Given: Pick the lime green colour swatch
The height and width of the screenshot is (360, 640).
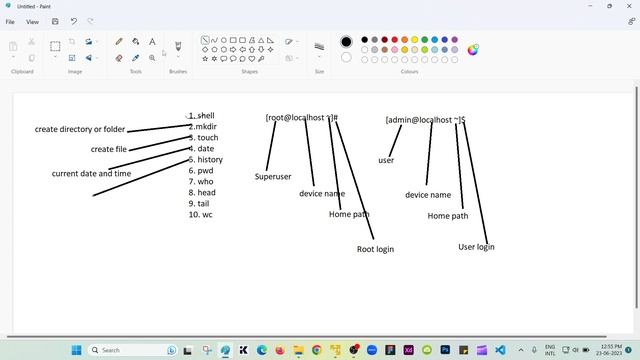Looking at the screenshot, I should point(424,50).
